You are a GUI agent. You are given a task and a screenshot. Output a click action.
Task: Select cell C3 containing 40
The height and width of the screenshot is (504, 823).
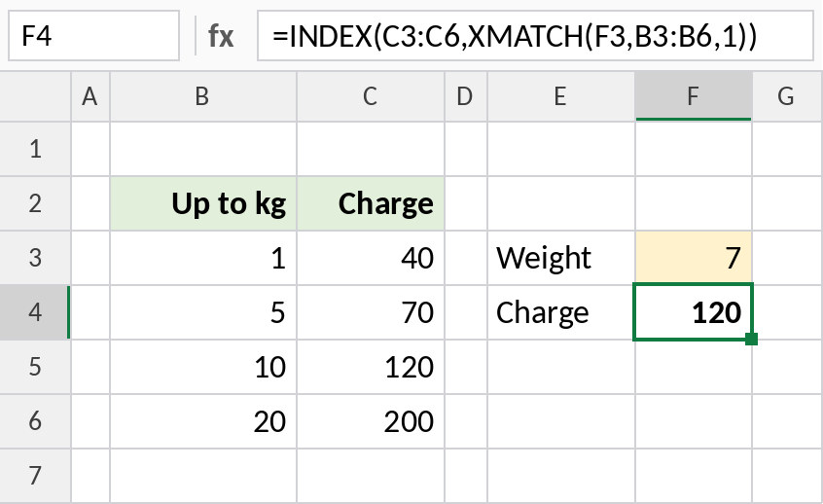371,258
